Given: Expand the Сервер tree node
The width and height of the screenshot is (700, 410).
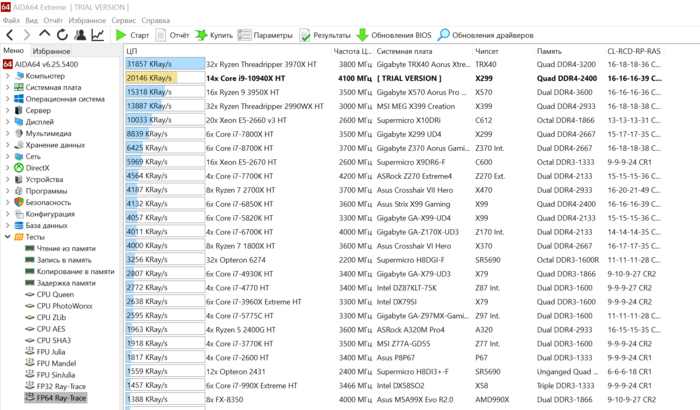Looking at the screenshot, I should pos(7,110).
